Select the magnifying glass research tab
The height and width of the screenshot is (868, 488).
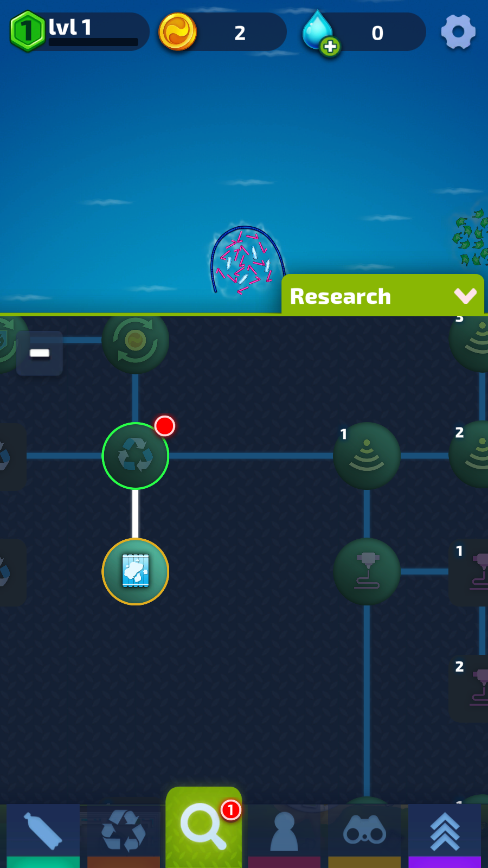pos(203,827)
